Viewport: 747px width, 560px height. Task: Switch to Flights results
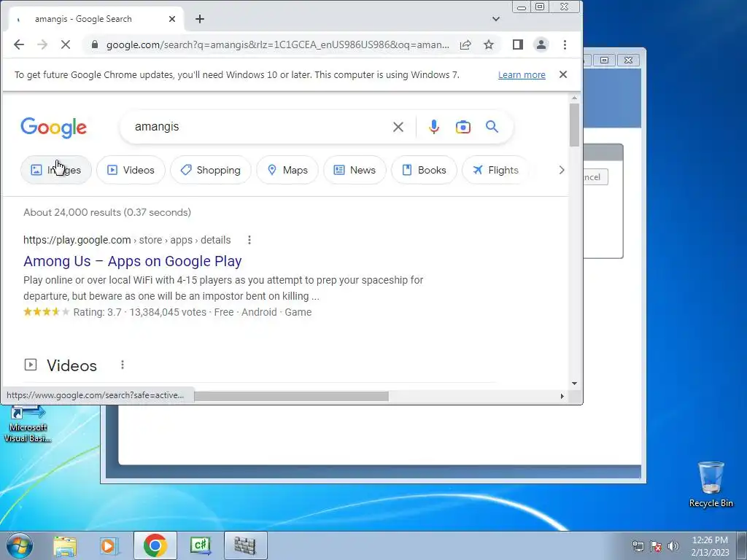(x=495, y=170)
